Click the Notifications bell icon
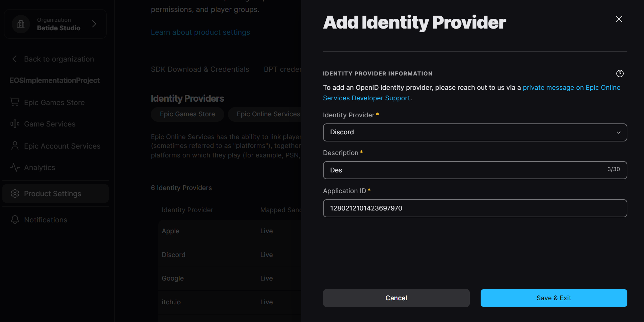Image resolution: width=644 pixels, height=322 pixels. click(x=15, y=220)
